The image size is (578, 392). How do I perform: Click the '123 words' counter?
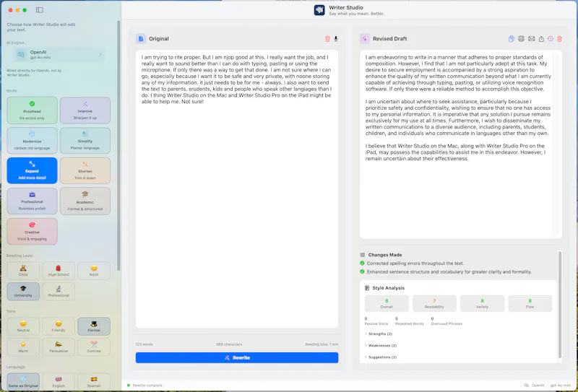tap(144, 344)
